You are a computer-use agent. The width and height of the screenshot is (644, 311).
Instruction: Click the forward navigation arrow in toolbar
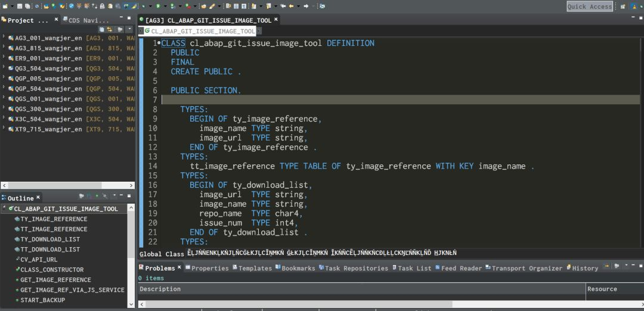306,6
